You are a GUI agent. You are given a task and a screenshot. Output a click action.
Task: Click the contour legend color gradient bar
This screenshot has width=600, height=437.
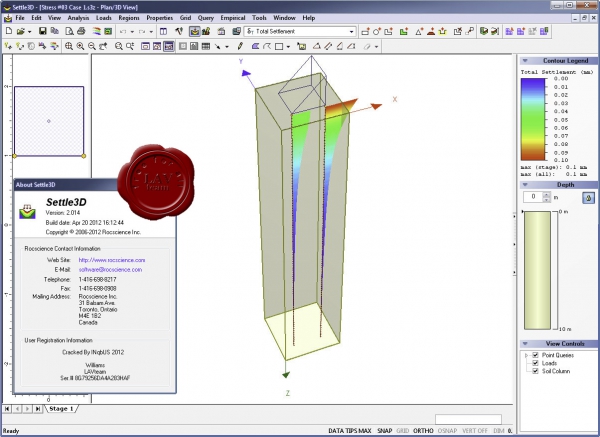point(533,119)
